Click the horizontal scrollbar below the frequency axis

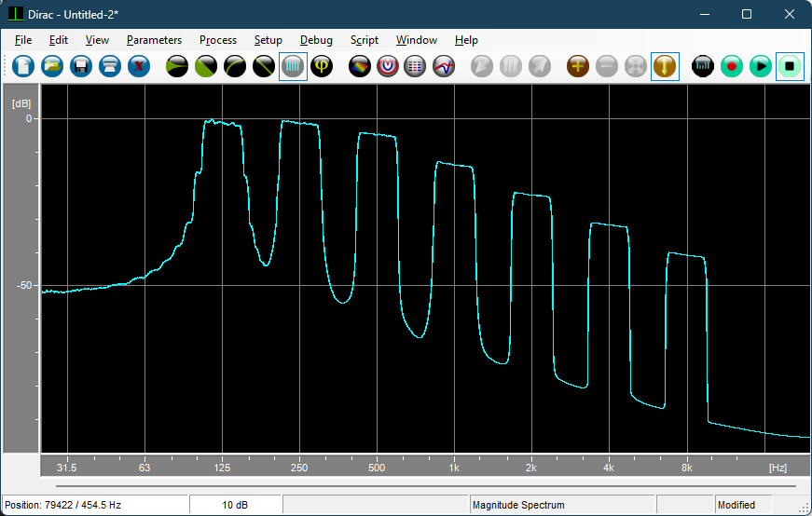[x=426, y=485]
